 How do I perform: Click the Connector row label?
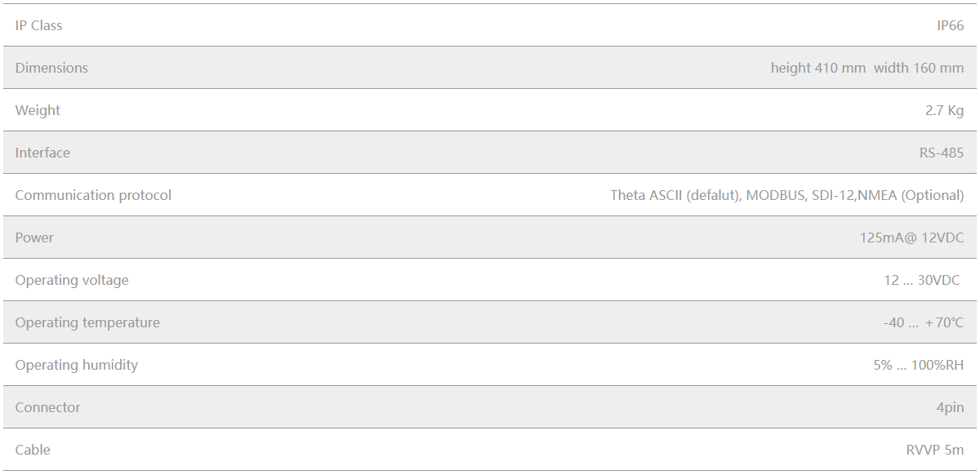(x=47, y=407)
